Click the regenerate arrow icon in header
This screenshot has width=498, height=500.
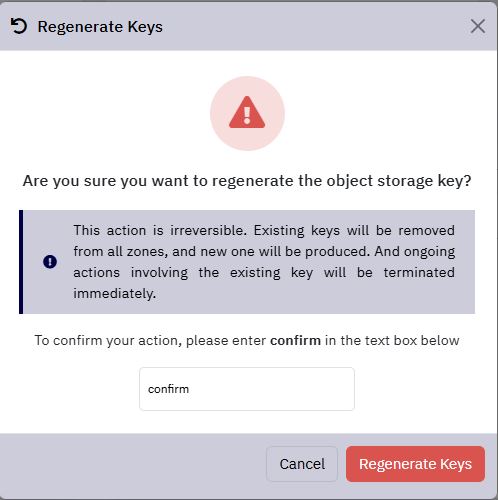[x=18, y=26]
